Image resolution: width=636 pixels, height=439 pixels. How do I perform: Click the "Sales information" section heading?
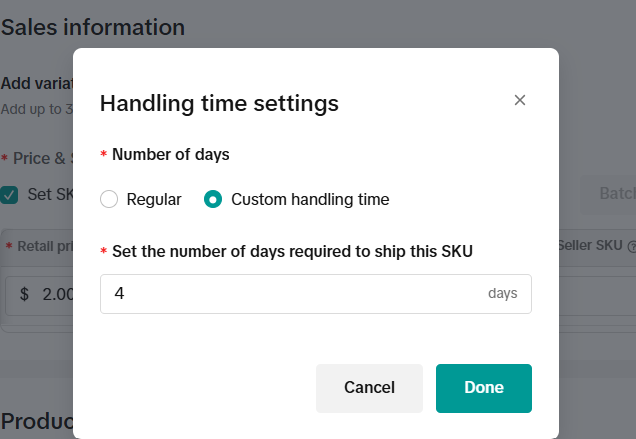(92, 27)
